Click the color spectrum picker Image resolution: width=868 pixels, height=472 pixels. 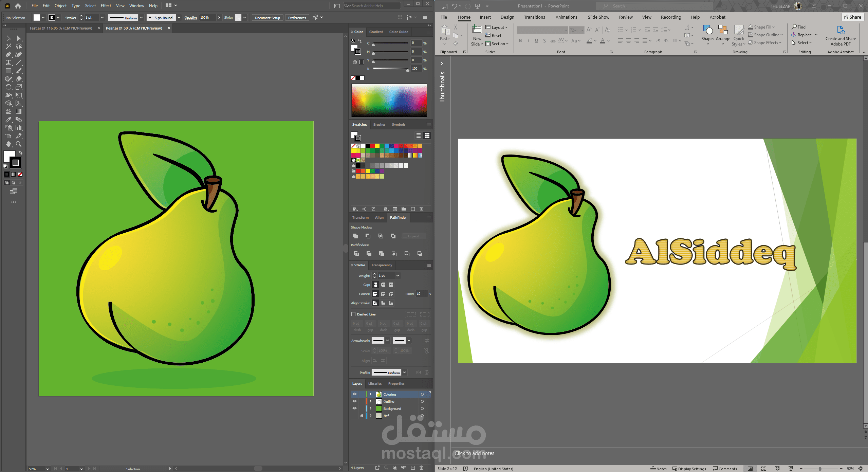point(389,101)
